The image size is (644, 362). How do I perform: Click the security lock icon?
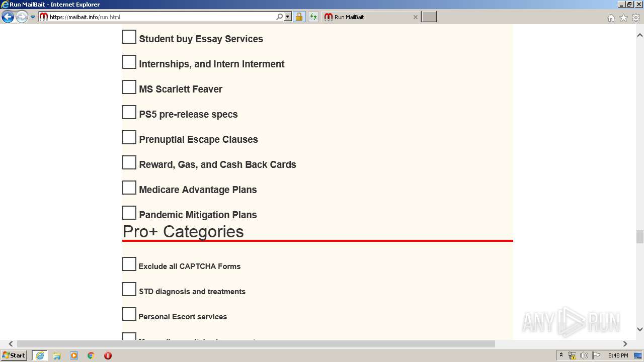[299, 17]
